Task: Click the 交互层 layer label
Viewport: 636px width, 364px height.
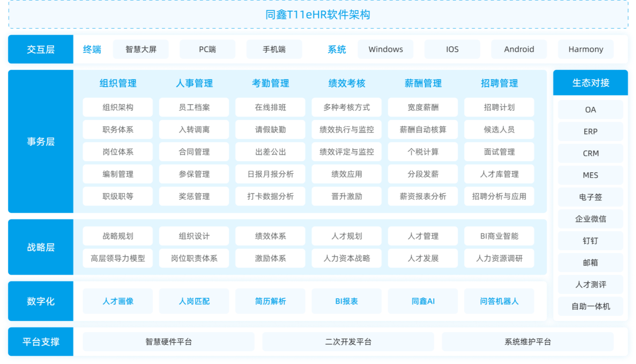Action: point(41,49)
